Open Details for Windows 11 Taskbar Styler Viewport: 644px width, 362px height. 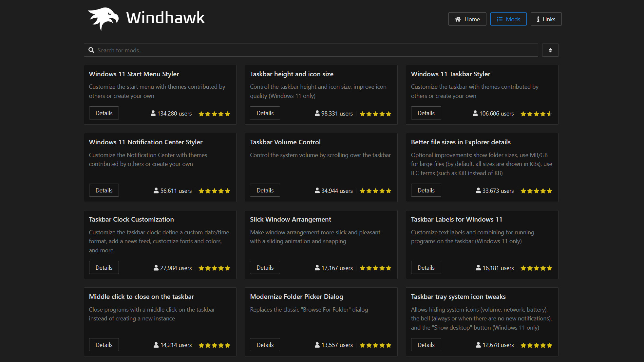pos(426,113)
